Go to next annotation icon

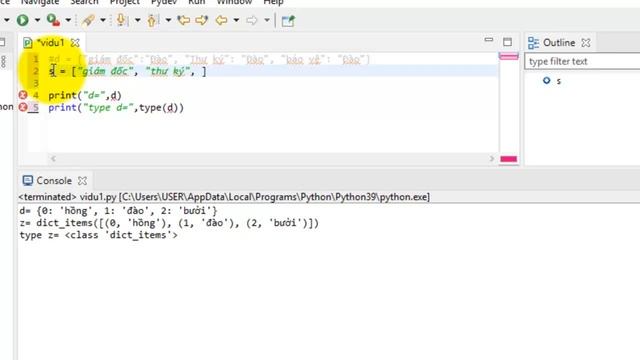pos(121,20)
